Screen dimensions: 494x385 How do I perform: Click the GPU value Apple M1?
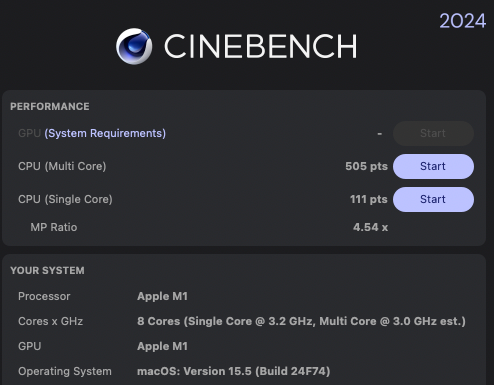click(162, 346)
